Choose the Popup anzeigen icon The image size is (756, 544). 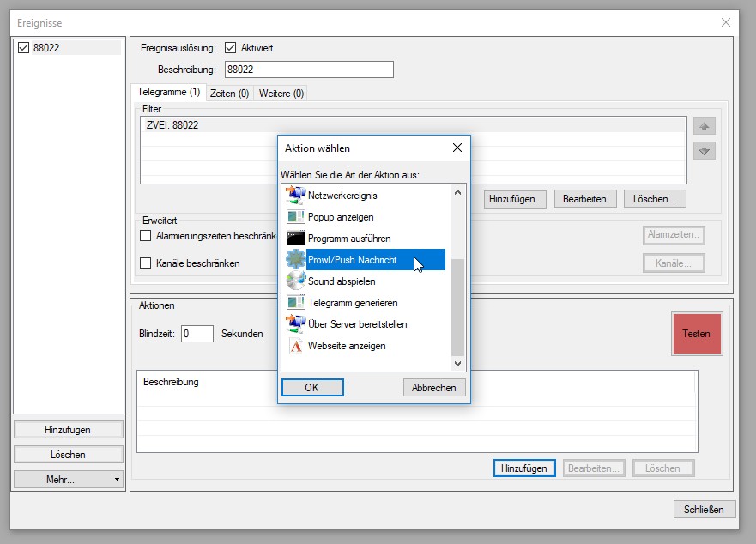[x=295, y=217]
